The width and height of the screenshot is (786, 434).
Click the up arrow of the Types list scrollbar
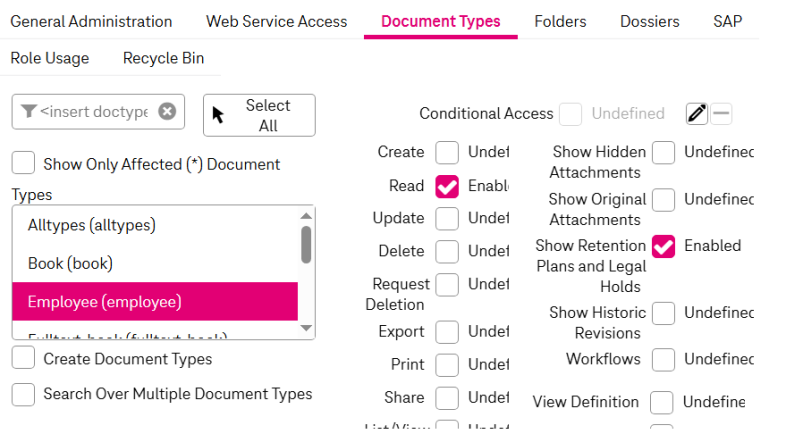click(306, 215)
